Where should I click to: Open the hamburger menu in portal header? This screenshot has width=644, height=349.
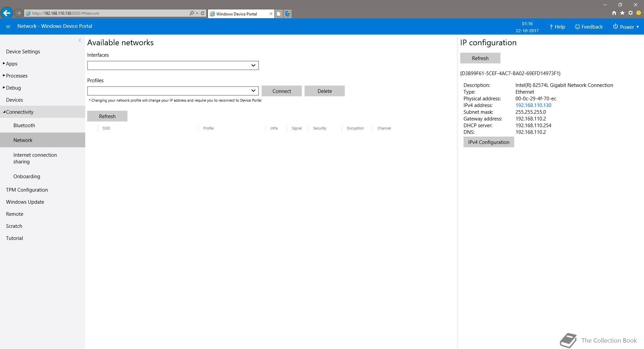[x=8, y=27]
